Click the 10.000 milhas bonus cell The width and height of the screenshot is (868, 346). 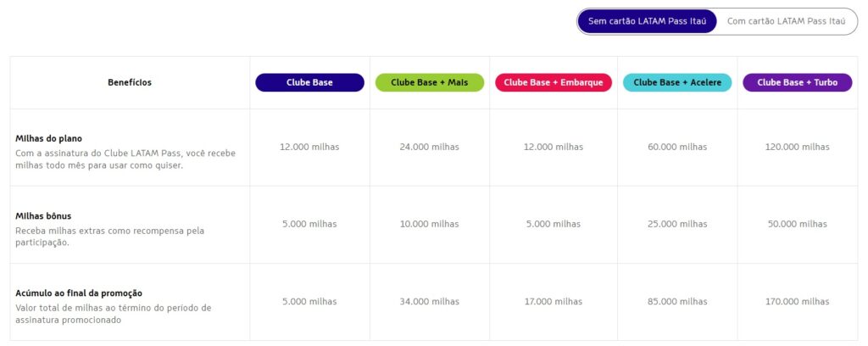430,224
